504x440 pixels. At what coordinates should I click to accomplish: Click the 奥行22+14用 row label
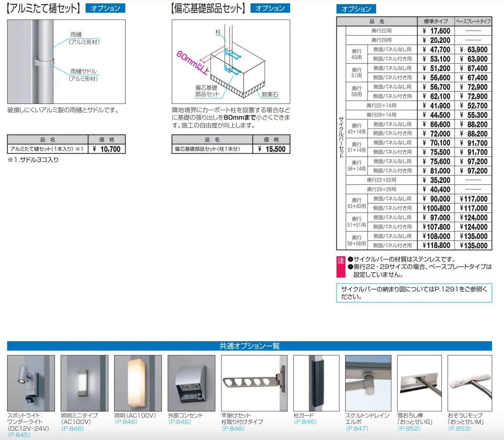coord(382,106)
